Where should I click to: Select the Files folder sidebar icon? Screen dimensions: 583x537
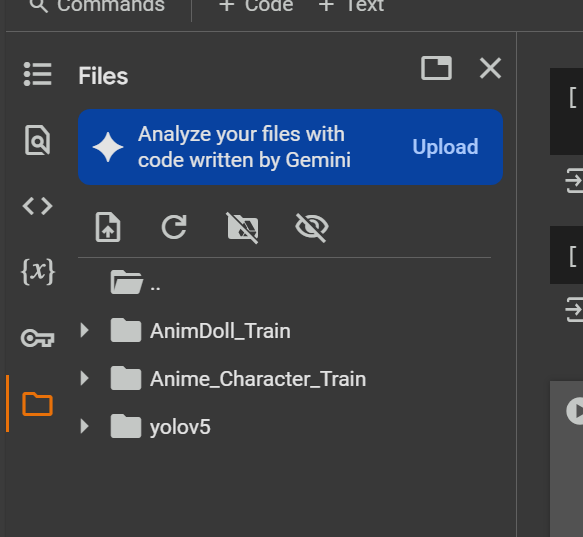(38, 404)
